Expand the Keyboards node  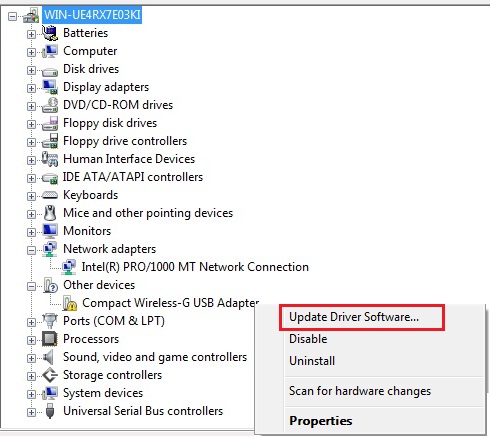(x=31, y=196)
